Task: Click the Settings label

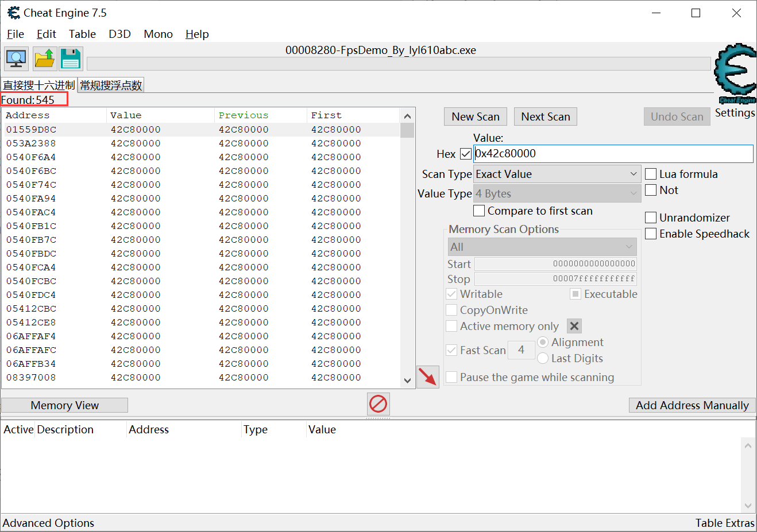Action: pyautogui.click(x=735, y=112)
